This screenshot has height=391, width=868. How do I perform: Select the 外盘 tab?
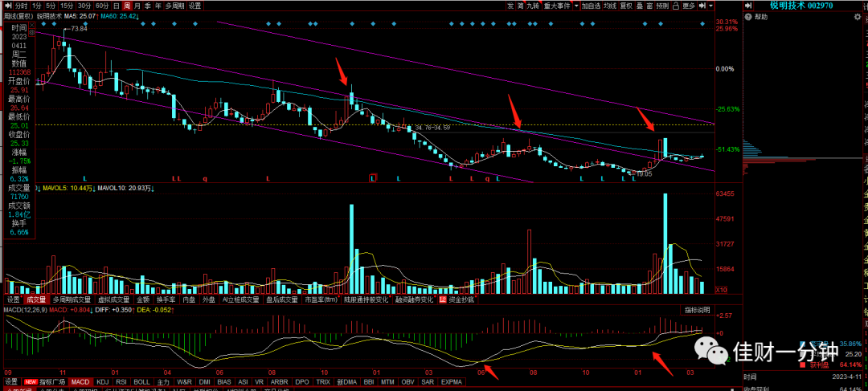click(207, 299)
